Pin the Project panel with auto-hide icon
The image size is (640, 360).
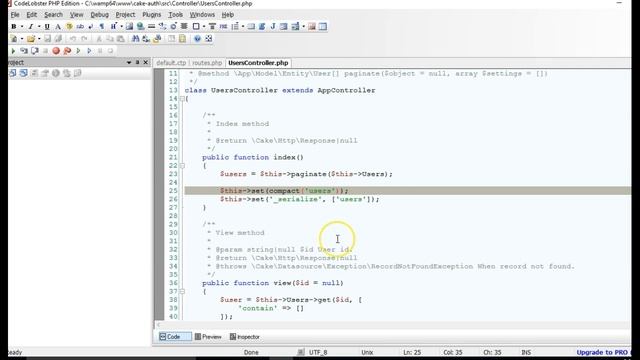tap(138, 62)
